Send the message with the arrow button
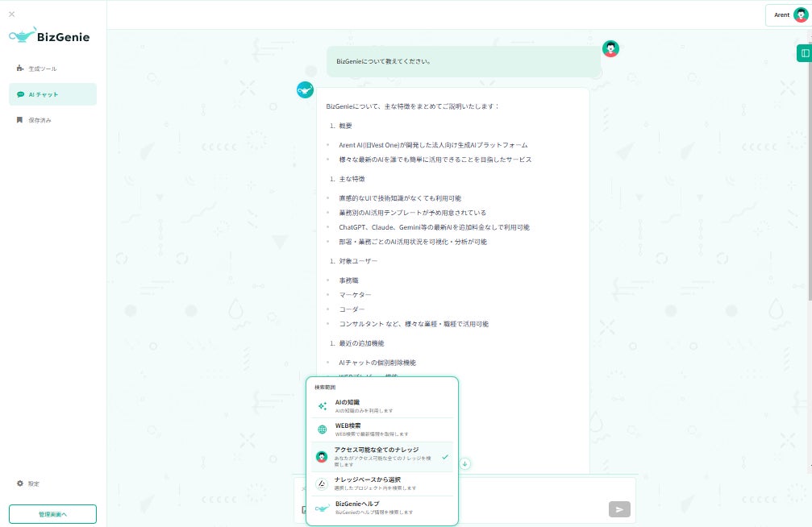812x527 pixels. coord(619,509)
